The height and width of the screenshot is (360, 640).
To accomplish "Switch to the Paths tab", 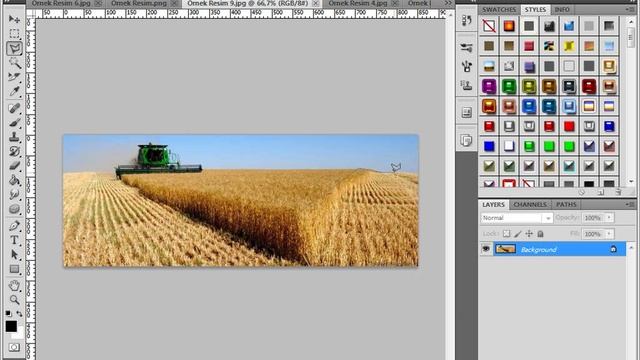I will (x=566, y=204).
